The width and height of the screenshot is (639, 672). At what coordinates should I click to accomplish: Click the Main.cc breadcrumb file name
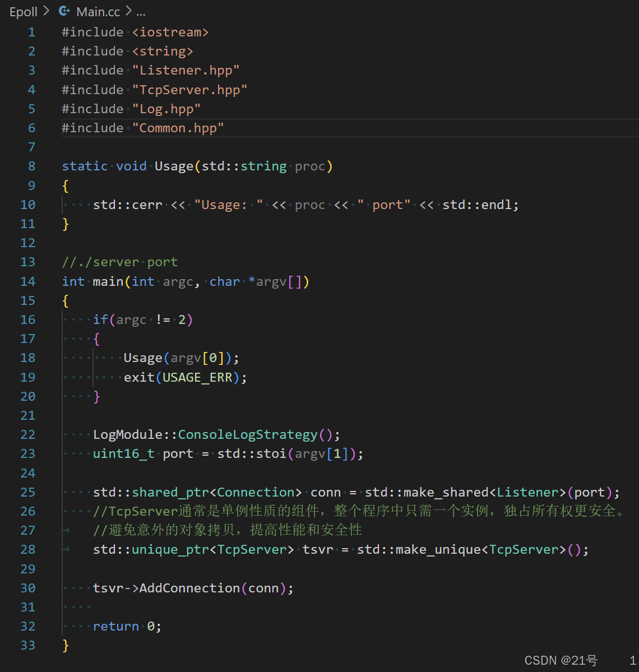[98, 12]
